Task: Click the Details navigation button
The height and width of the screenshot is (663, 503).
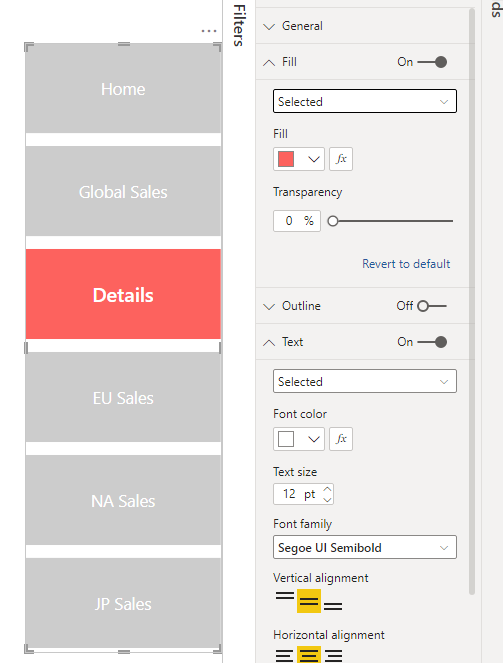Action: click(x=123, y=294)
